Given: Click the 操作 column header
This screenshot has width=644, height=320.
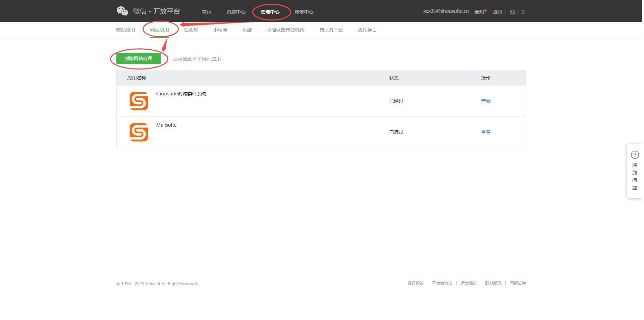Looking at the screenshot, I should coord(486,78).
